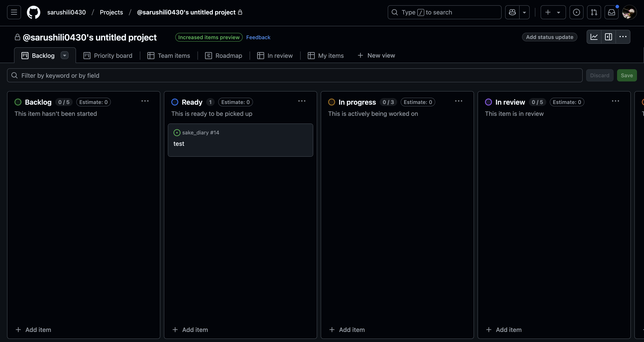Add item to Ready column
The width and height of the screenshot is (644, 342).
coord(190,330)
